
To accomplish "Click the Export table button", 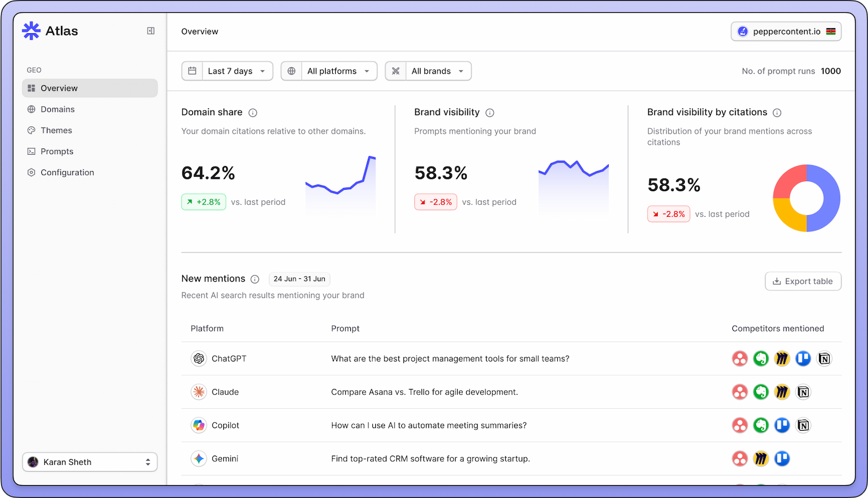I will pyautogui.click(x=803, y=281).
